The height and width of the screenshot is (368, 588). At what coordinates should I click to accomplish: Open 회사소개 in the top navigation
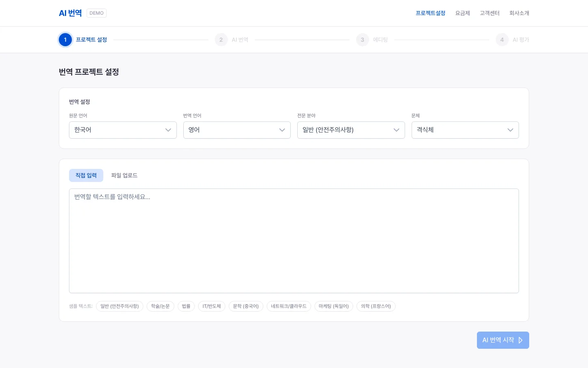[x=519, y=13]
